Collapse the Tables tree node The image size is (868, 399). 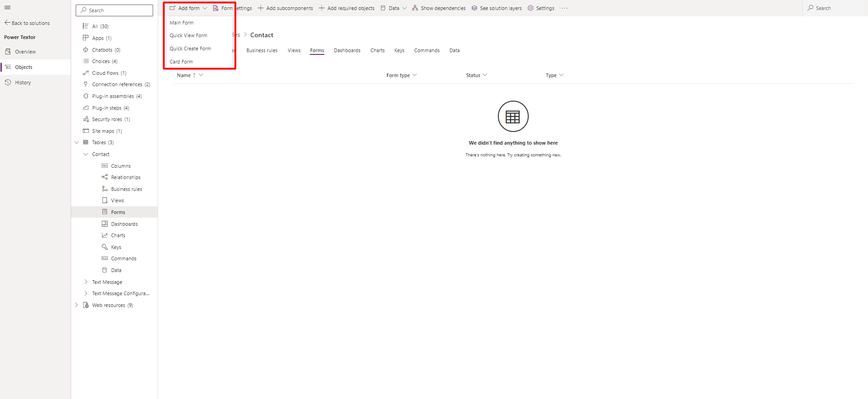[x=77, y=142]
